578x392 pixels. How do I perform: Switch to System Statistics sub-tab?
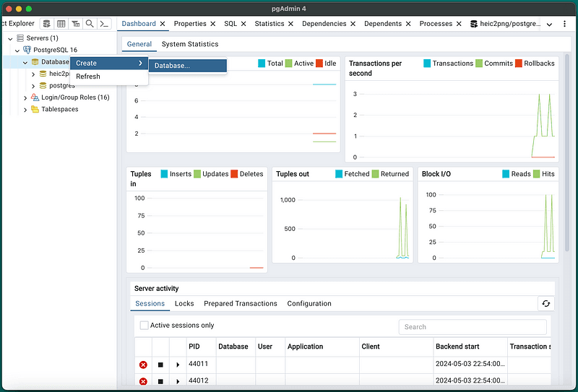coord(190,44)
